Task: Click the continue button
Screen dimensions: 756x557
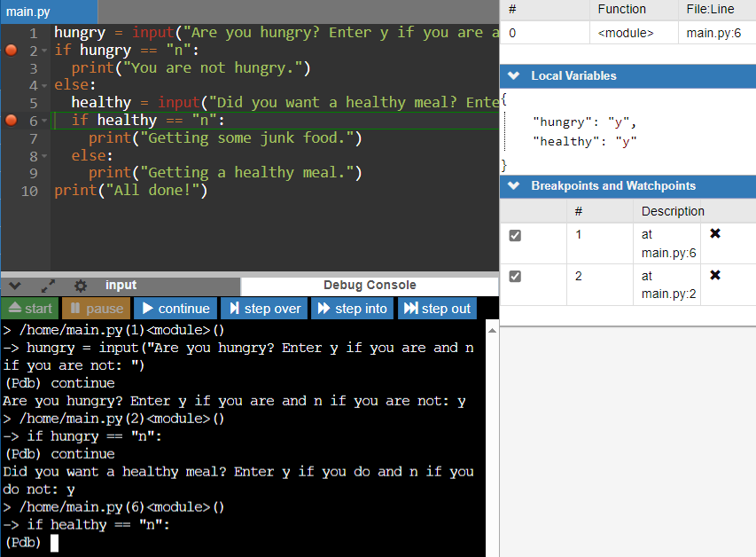Action: (175, 309)
